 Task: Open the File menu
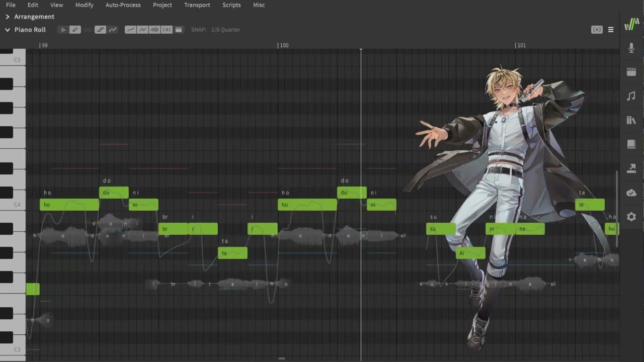[x=11, y=5]
